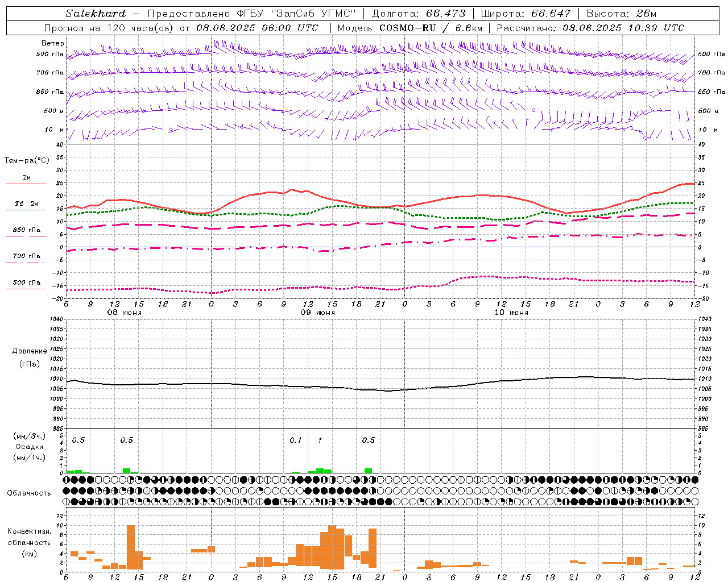Click the "(мм/3ч.)" precipitation unit label
The image size is (728, 582).
click(29, 436)
